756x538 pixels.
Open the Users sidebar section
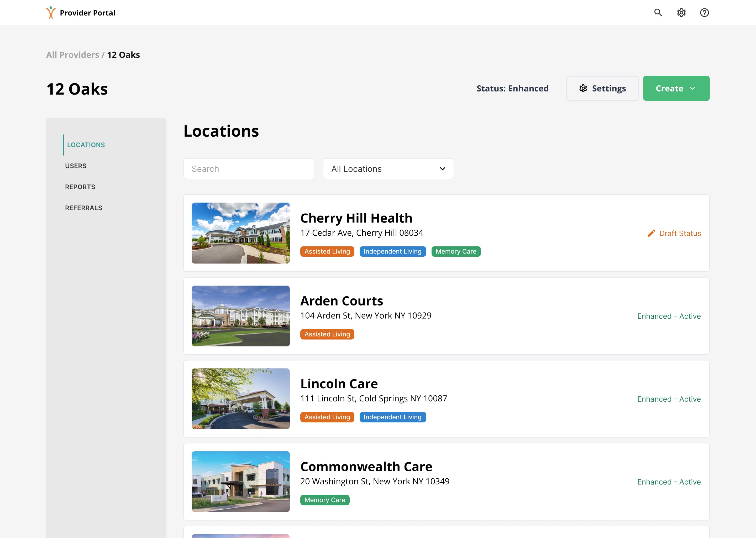pyautogui.click(x=75, y=166)
